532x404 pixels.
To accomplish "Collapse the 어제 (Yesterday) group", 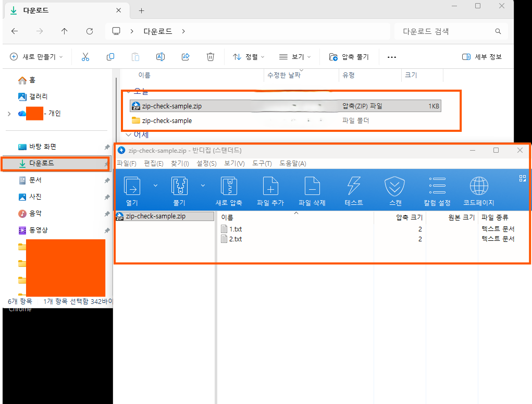I will point(129,135).
